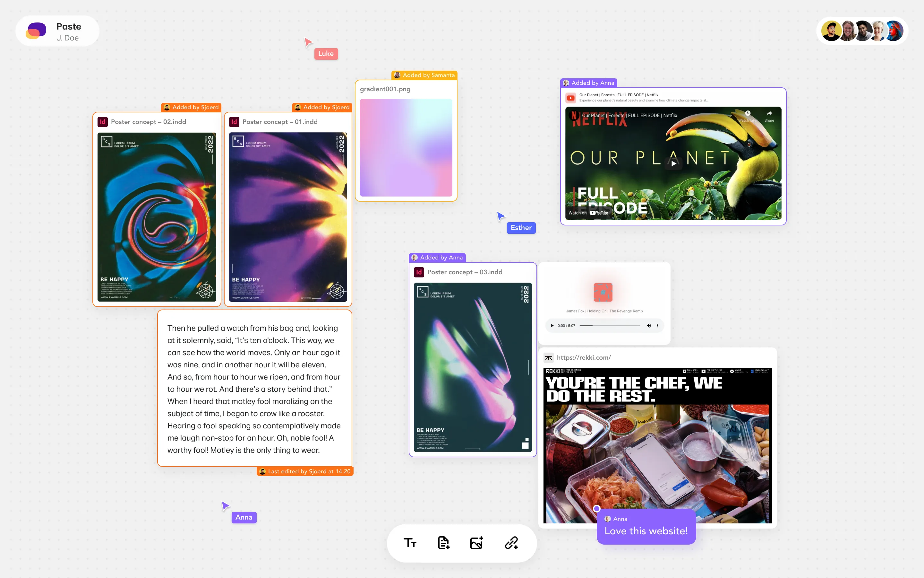This screenshot has height=578, width=924.
Task: Open the red-and-blue lit collaborator avatar
Action: 894,31
